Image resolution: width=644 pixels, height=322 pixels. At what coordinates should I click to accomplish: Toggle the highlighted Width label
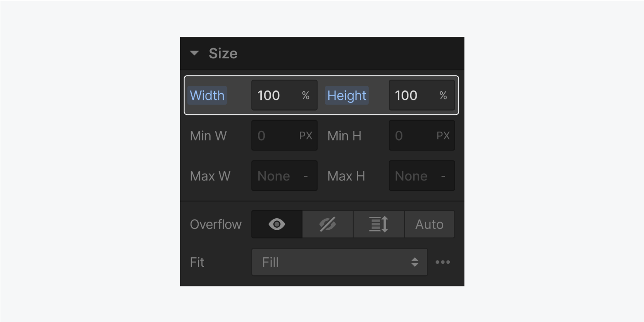(207, 95)
